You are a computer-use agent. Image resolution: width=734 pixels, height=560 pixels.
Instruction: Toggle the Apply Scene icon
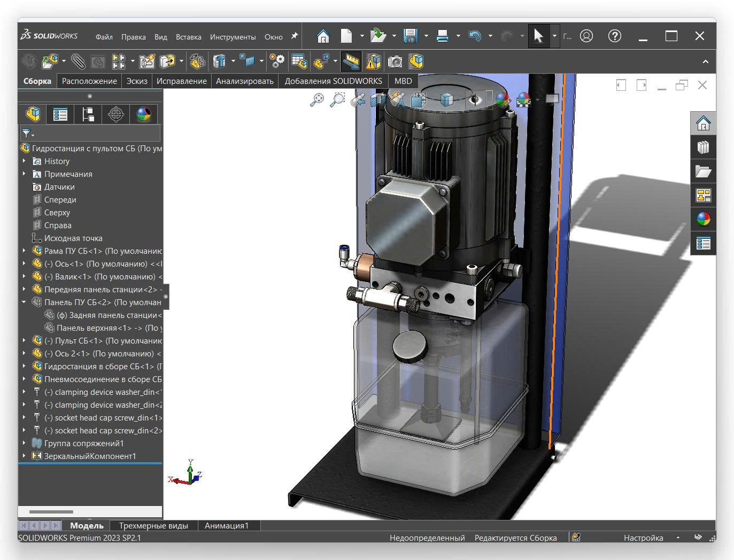[523, 99]
